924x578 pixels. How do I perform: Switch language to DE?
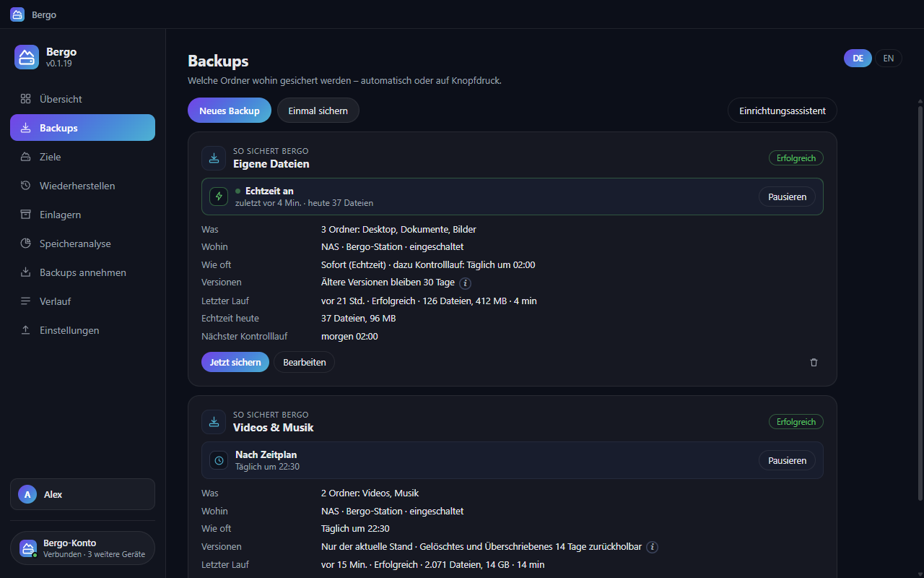858,59
